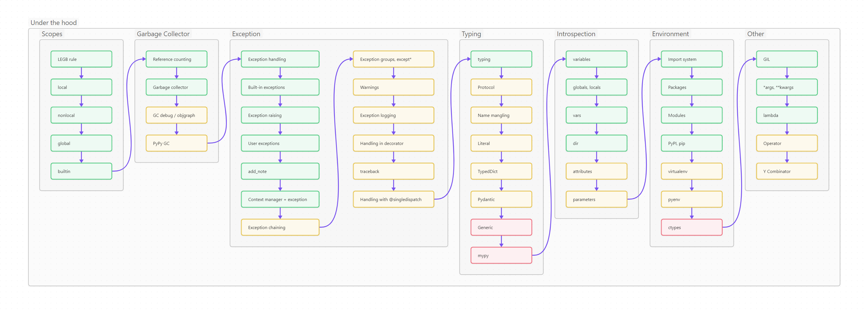Viewport: 868px width, 314px height.
Task: Select the parameters node in Introspection
Action: tap(596, 199)
